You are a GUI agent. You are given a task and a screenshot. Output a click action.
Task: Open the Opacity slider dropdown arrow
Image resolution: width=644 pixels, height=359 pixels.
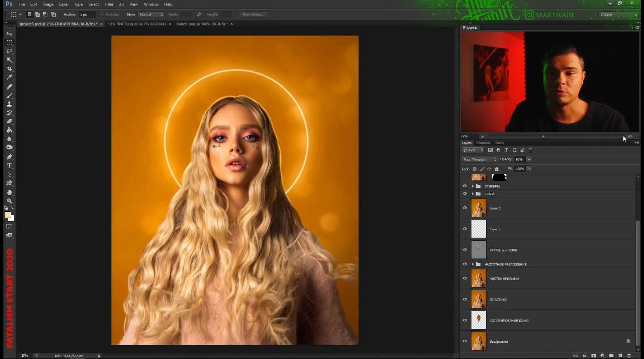(x=529, y=159)
